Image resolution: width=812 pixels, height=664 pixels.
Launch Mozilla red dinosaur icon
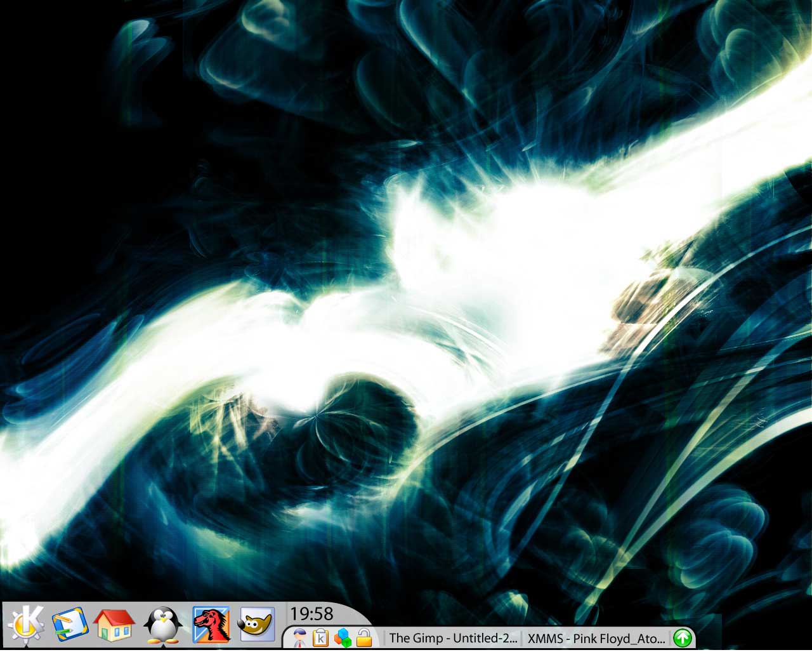tap(211, 625)
